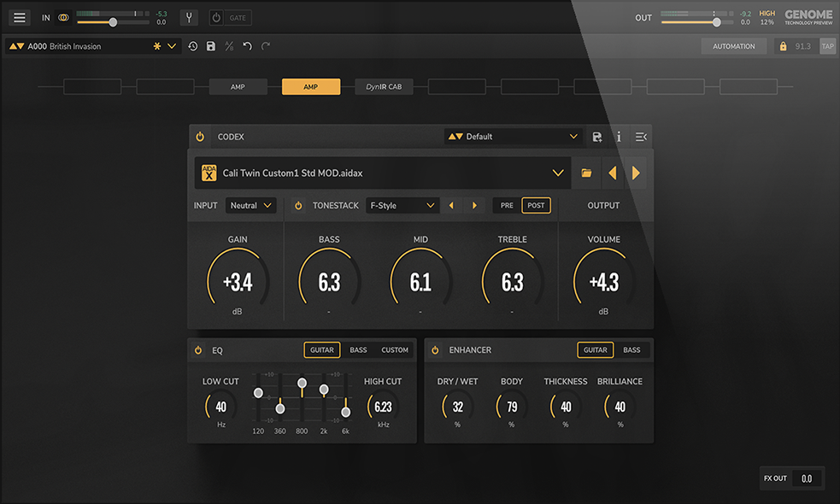Viewport: 840px width, 504px height.
Task: Select the DynIR CAB block
Action: click(384, 87)
